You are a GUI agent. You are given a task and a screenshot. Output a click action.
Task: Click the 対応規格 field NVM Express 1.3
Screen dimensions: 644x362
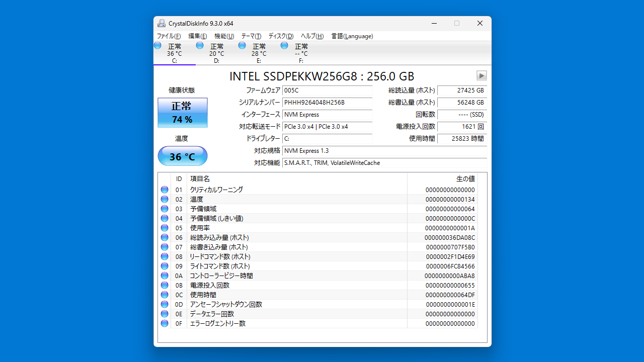pyautogui.click(x=385, y=151)
